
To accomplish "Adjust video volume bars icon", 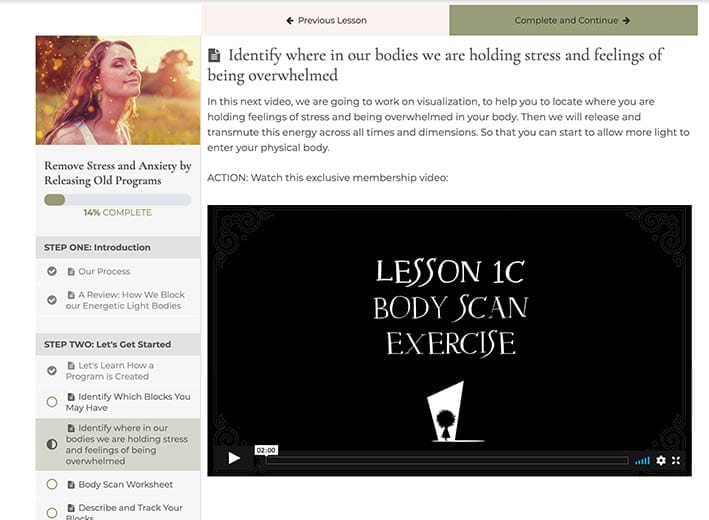I will (642, 461).
